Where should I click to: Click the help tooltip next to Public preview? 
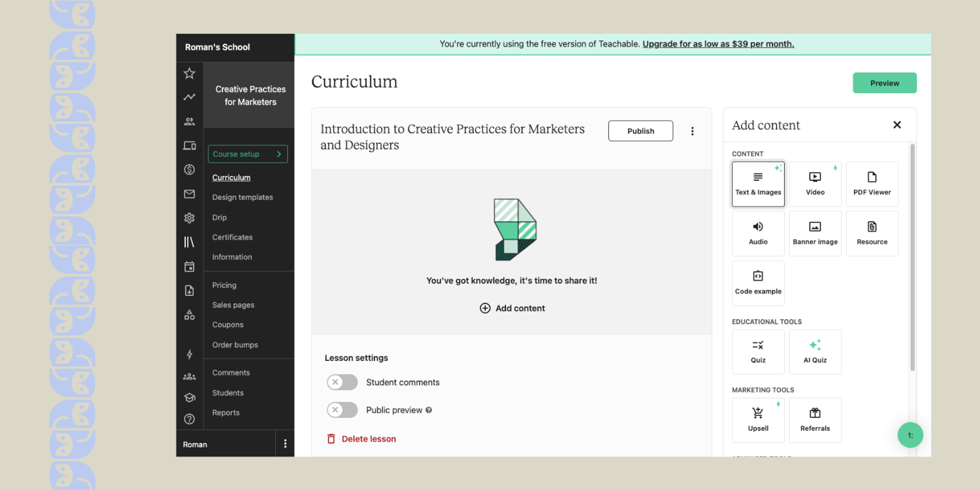click(x=429, y=410)
